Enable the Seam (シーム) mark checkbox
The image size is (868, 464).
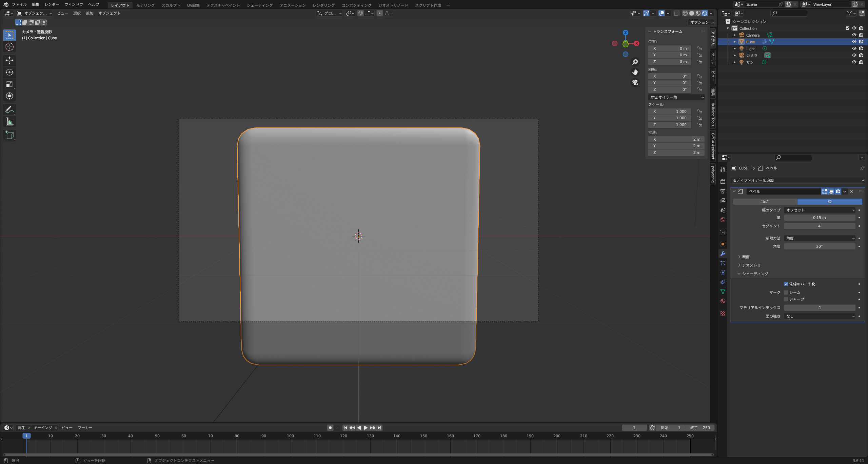point(786,292)
